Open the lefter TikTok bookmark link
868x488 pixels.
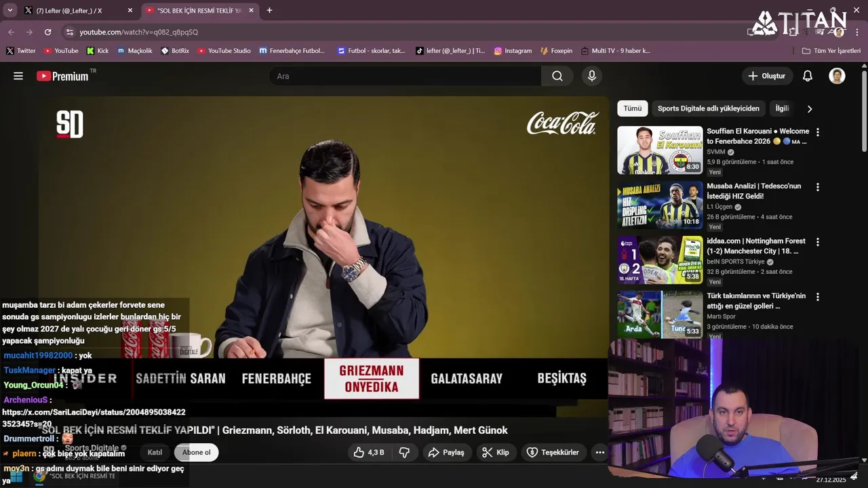tap(450, 51)
